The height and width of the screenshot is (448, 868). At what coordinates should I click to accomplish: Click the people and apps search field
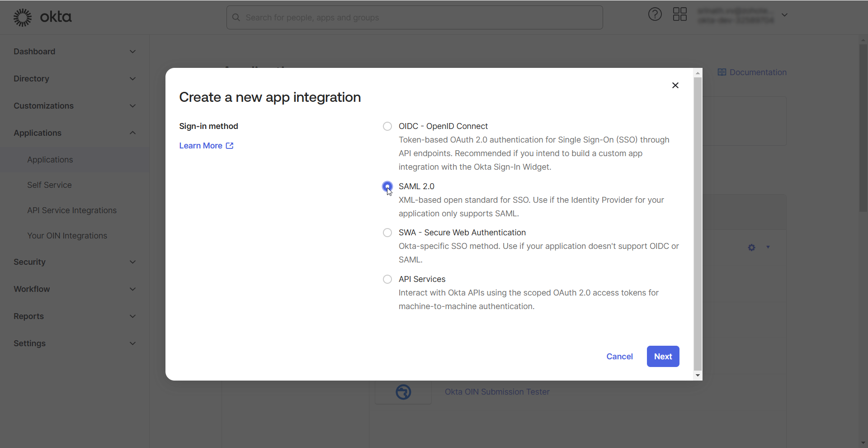click(x=415, y=17)
